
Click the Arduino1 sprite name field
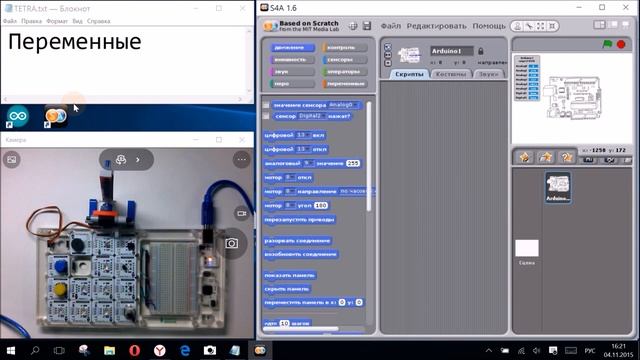tap(452, 51)
